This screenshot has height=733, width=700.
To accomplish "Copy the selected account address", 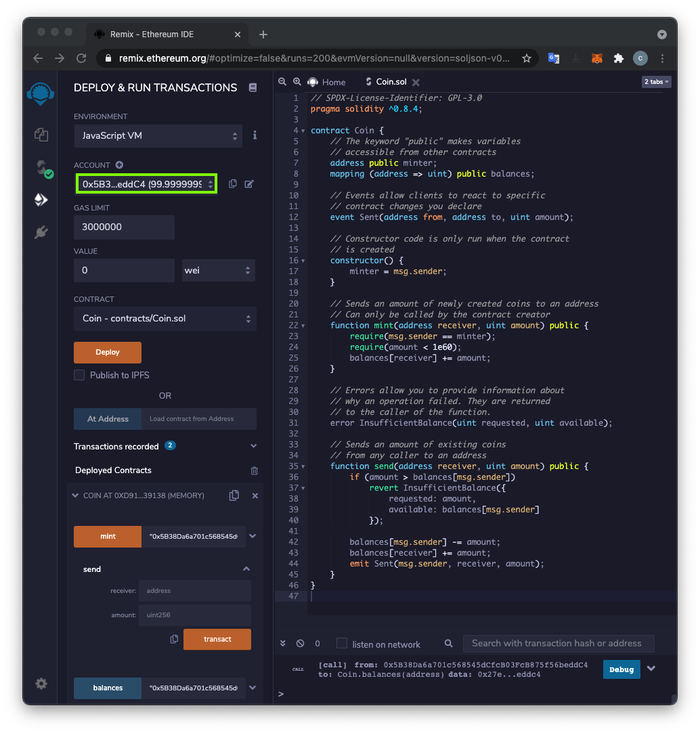I will tap(232, 183).
